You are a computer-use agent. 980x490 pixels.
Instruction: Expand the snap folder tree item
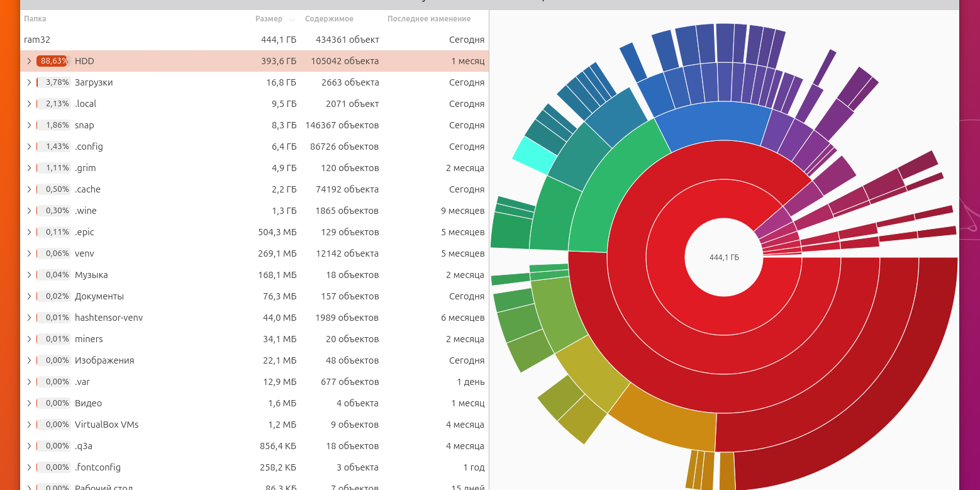[x=29, y=125]
